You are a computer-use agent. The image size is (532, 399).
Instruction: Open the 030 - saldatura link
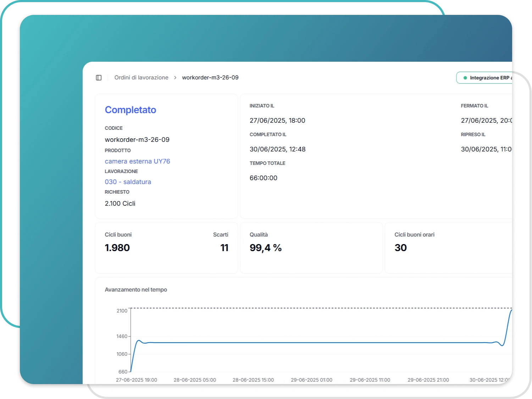pos(128,182)
